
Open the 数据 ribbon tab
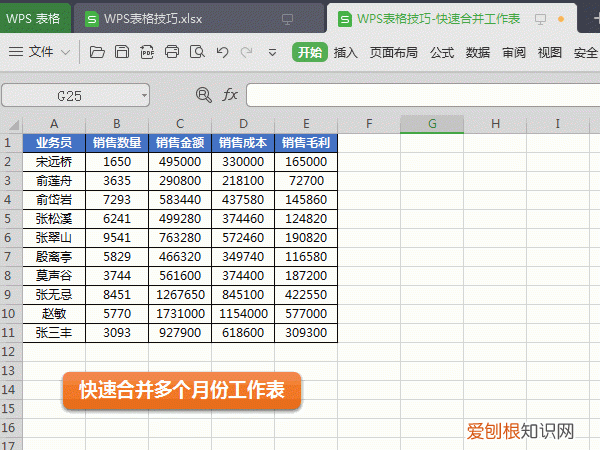pos(478,52)
